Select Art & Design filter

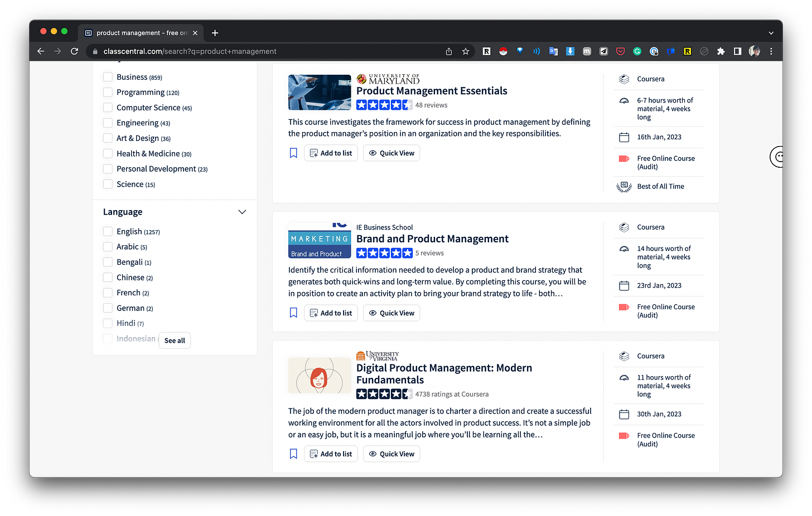coord(108,138)
